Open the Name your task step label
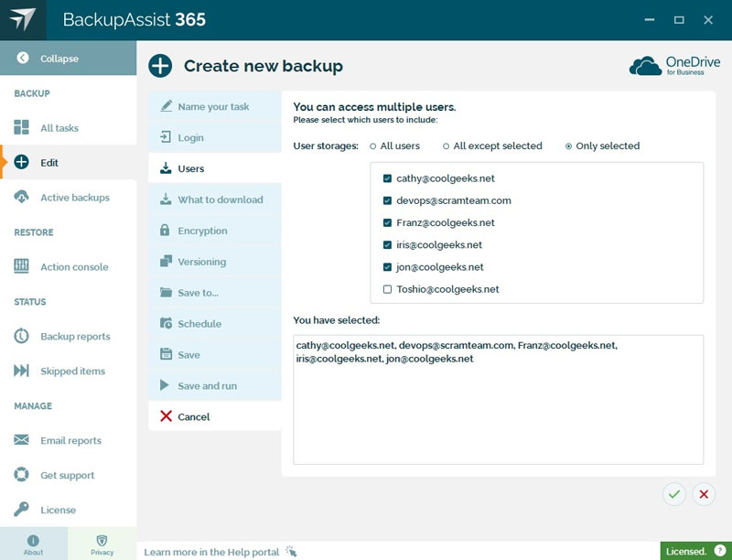732x560 pixels. (213, 106)
